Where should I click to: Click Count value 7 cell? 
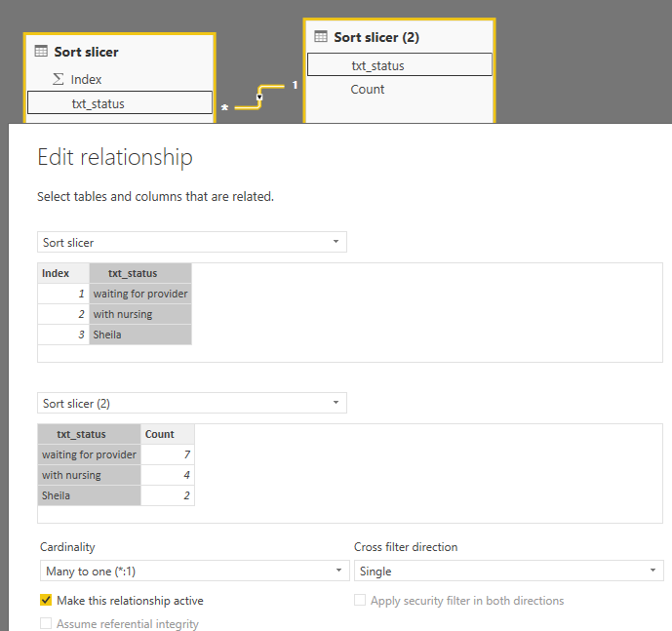[168, 454]
